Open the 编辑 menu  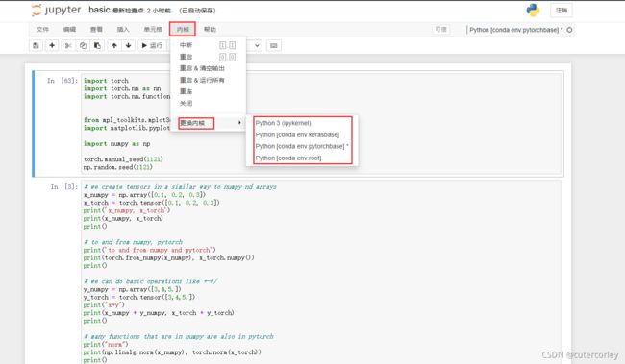point(69,29)
